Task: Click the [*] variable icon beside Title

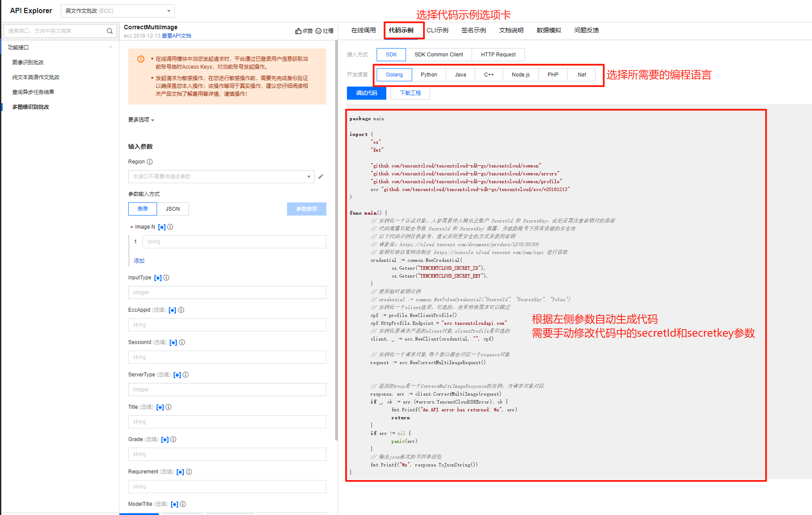Action: coord(160,407)
